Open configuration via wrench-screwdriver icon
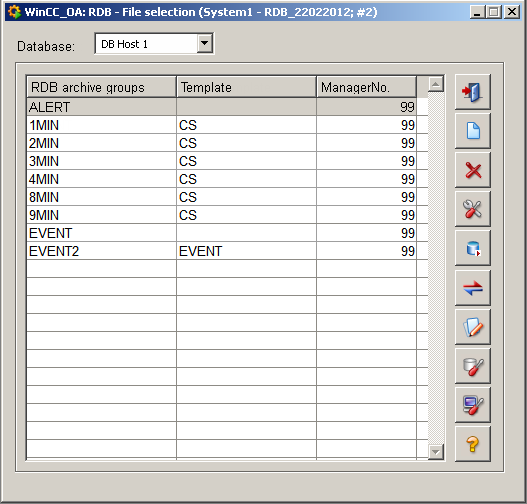527x504 pixels. [473, 209]
